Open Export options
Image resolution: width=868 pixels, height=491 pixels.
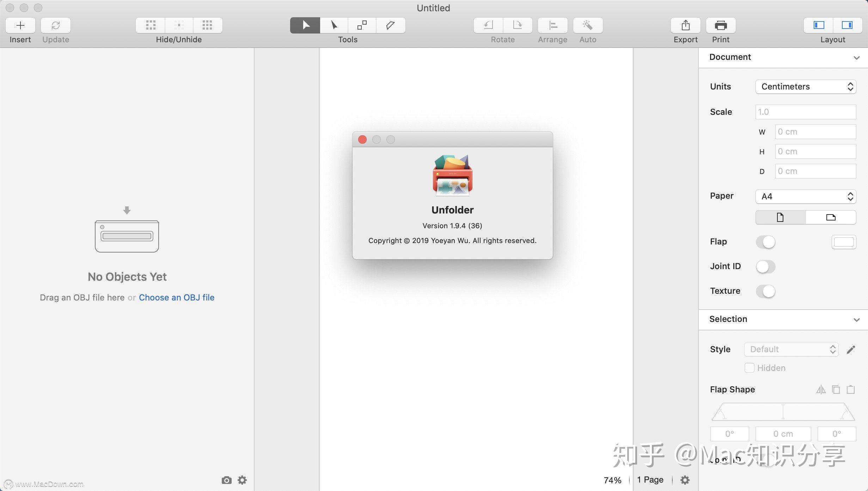coord(685,25)
